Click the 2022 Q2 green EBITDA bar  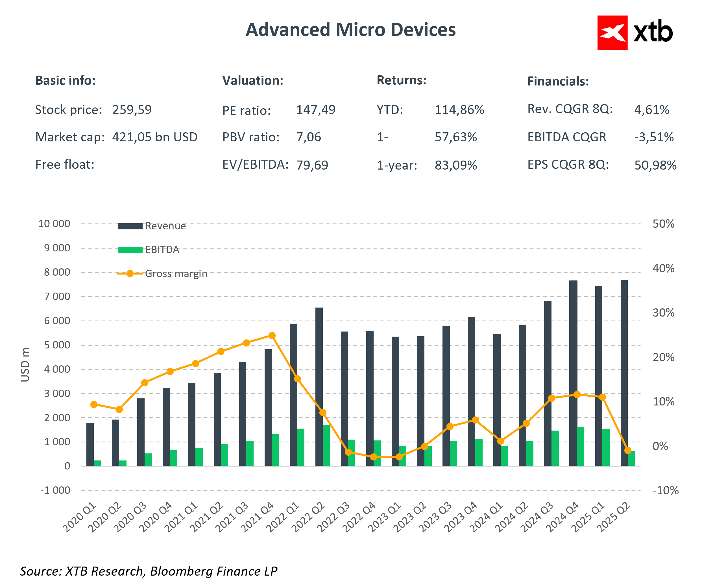coord(326,445)
